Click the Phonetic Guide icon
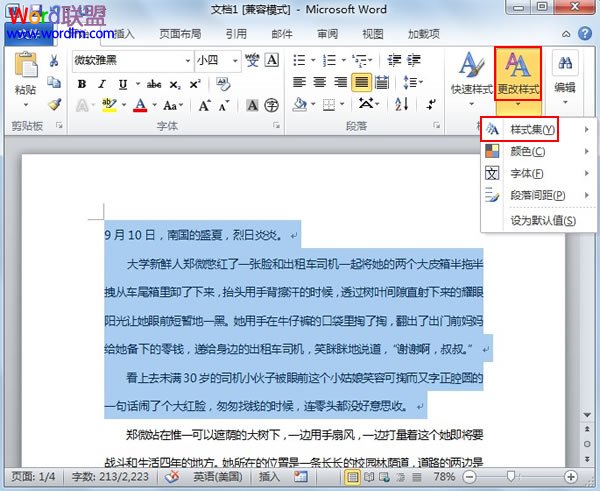The width and height of the screenshot is (600, 491). point(252,60)
